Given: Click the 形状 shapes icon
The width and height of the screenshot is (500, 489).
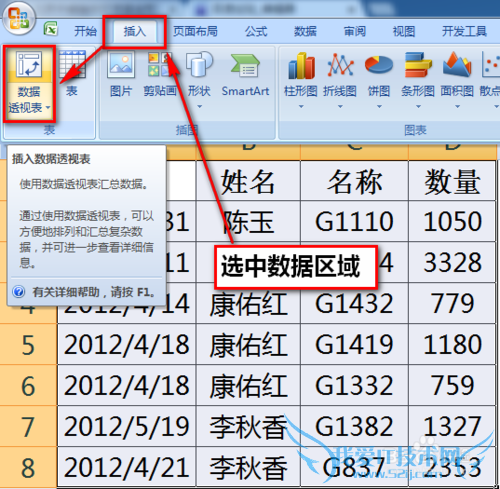Looking at the screenshot, I should pyautogui.click(x=199, y=65).
